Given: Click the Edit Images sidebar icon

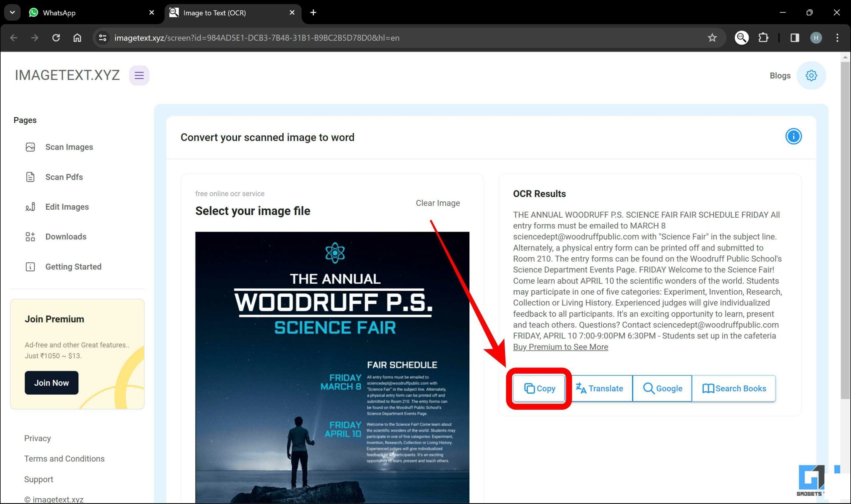Looking at the screenshot, I should click(31, 206).
